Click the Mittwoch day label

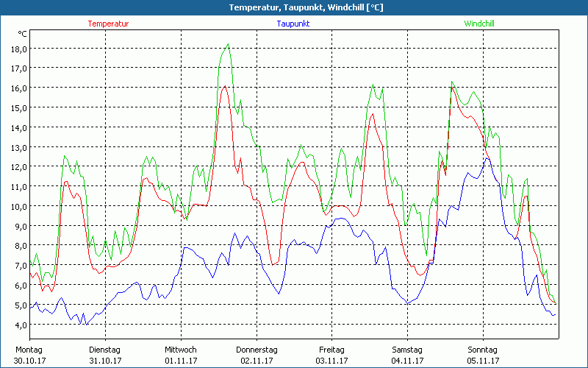181,350
